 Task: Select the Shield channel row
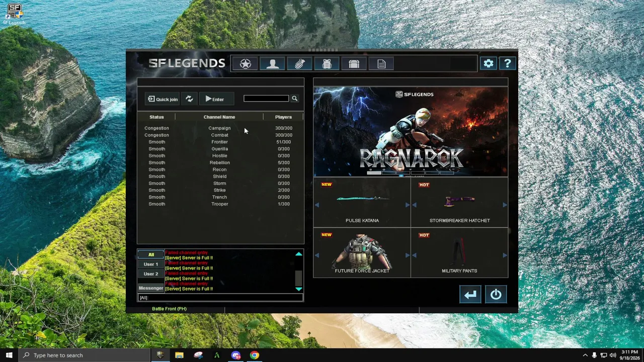(x=220, y=176)
